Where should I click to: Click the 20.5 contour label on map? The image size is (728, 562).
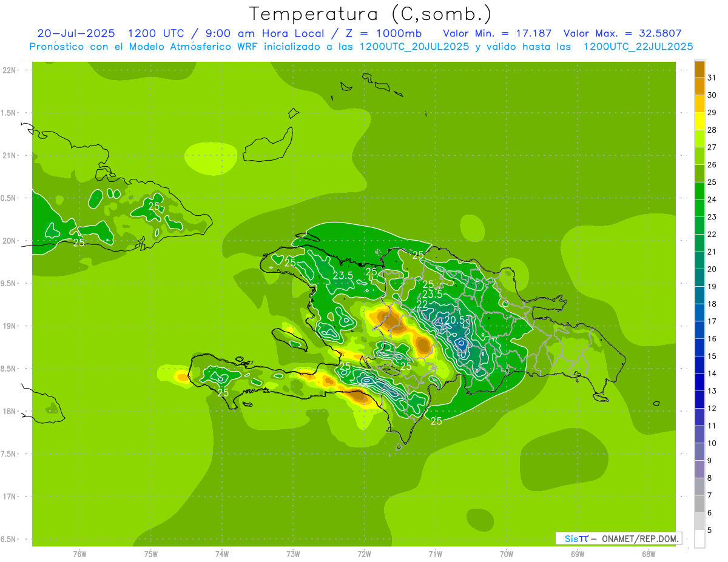click(x=455, y=320)
